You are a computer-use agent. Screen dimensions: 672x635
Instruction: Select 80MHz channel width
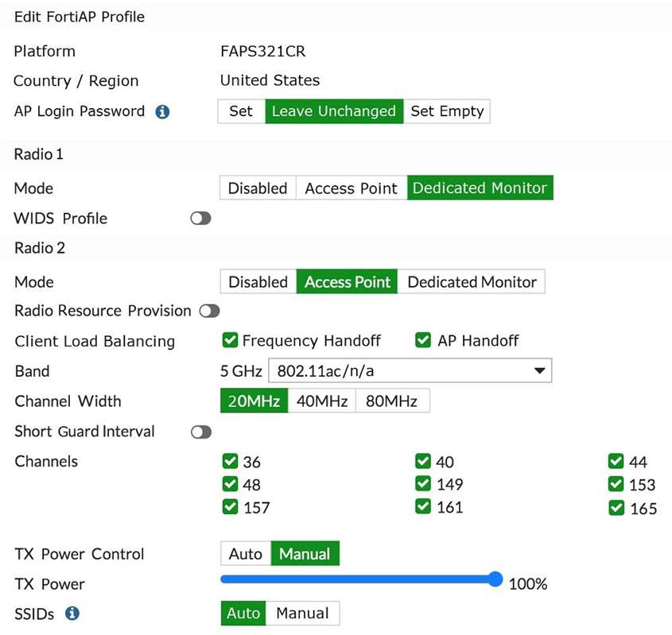point(392,401)
